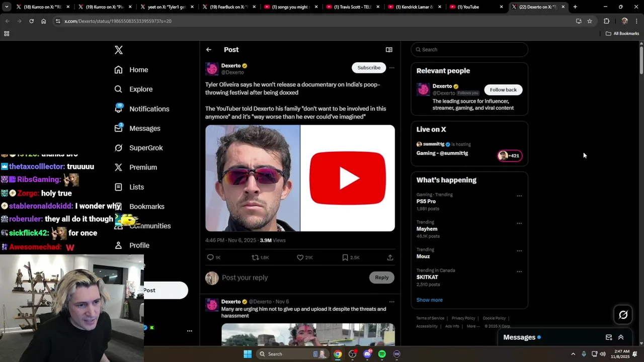Open the Terms of Service link
The height and width of the screenshot is (362, 644).
pos(430,318)
